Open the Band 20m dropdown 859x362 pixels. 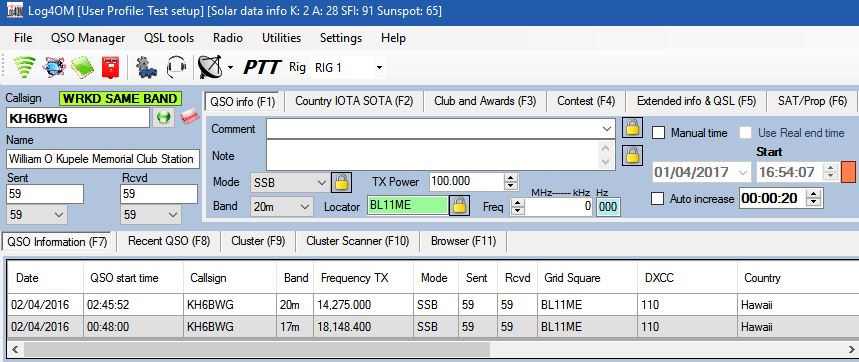click(306, 206)
